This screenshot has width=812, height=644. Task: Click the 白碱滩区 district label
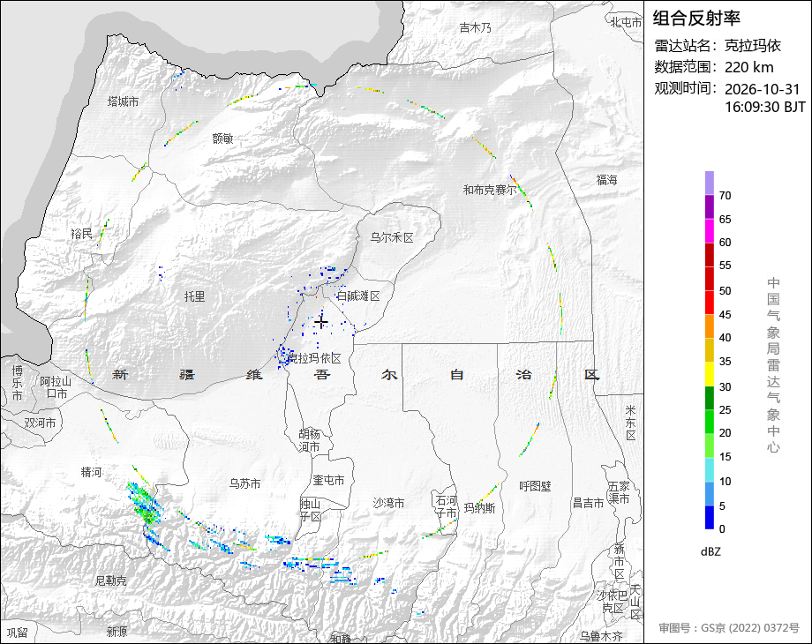tap(358, 296)
